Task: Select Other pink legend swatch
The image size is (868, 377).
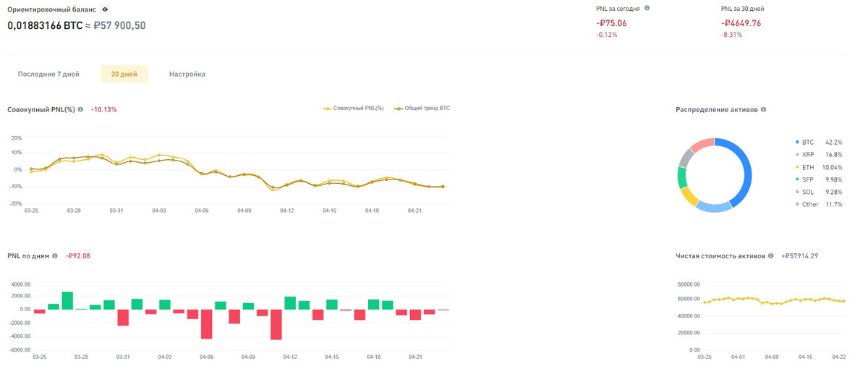Action: pos(797,204)
